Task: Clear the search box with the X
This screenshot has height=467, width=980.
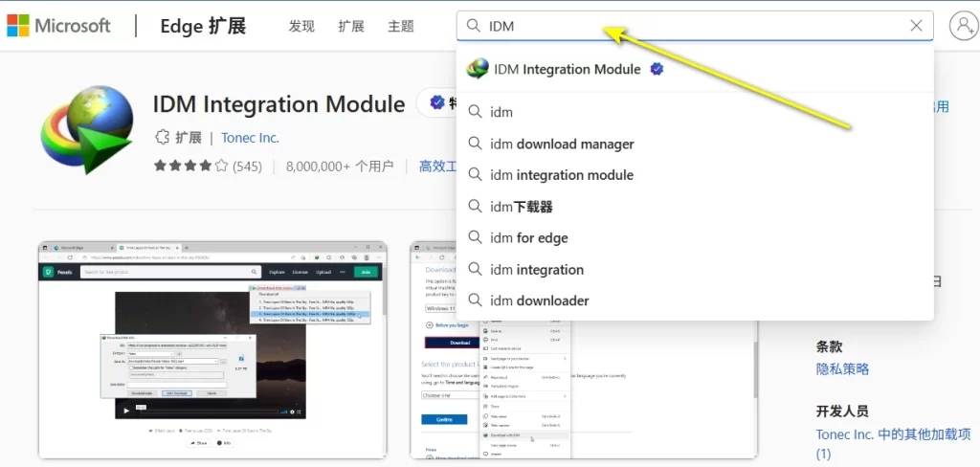Action: (916, 26)
